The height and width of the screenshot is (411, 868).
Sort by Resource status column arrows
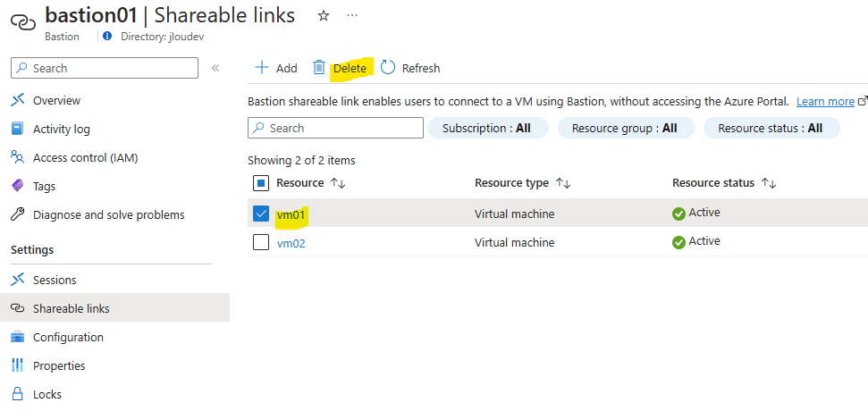point(769,183)
